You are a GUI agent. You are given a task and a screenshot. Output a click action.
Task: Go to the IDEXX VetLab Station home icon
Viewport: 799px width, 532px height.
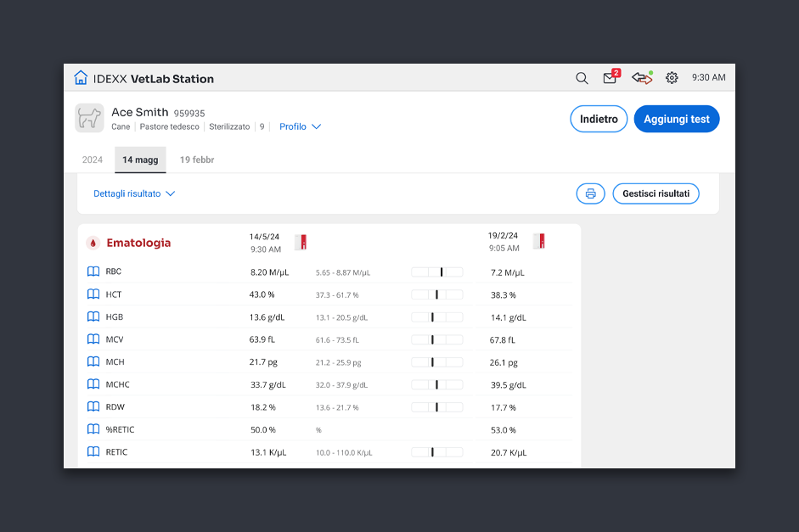coord(81,77)
